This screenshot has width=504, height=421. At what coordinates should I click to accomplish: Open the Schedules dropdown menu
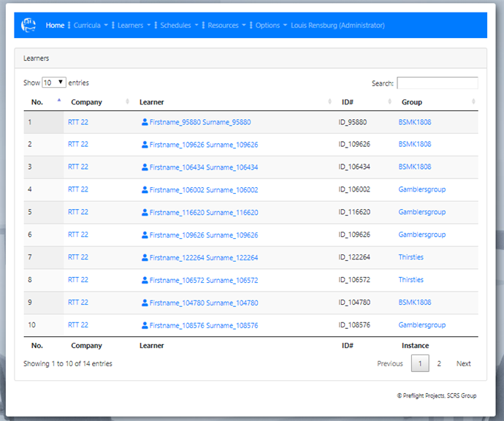point(178,26)
